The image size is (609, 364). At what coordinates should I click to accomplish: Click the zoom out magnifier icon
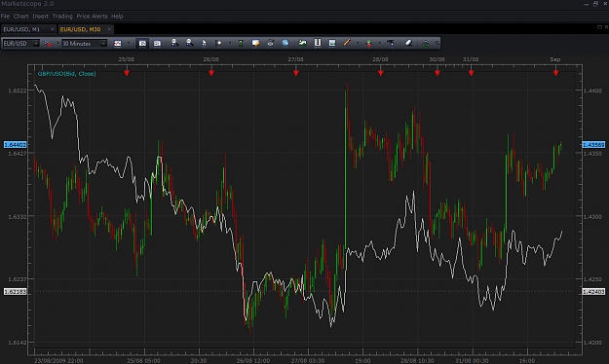click(189, 43)
